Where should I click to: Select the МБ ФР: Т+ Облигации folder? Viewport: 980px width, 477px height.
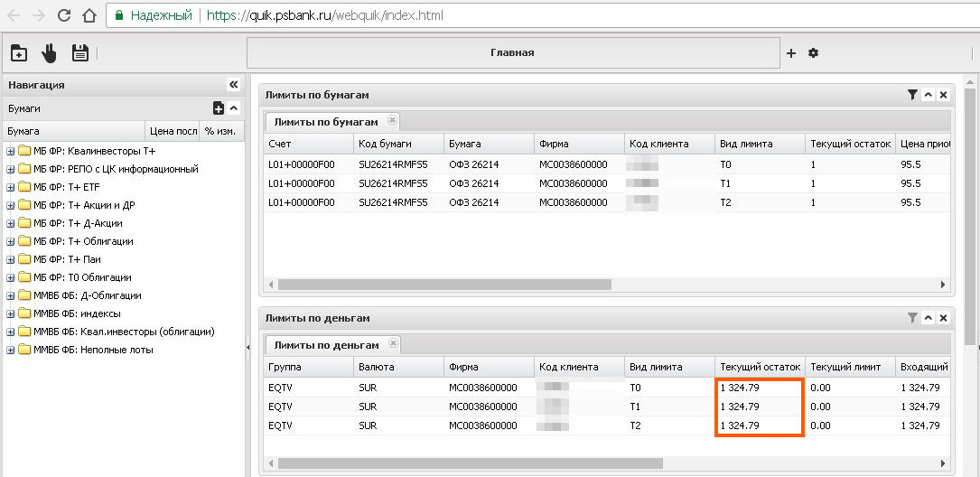pos(83,241)
